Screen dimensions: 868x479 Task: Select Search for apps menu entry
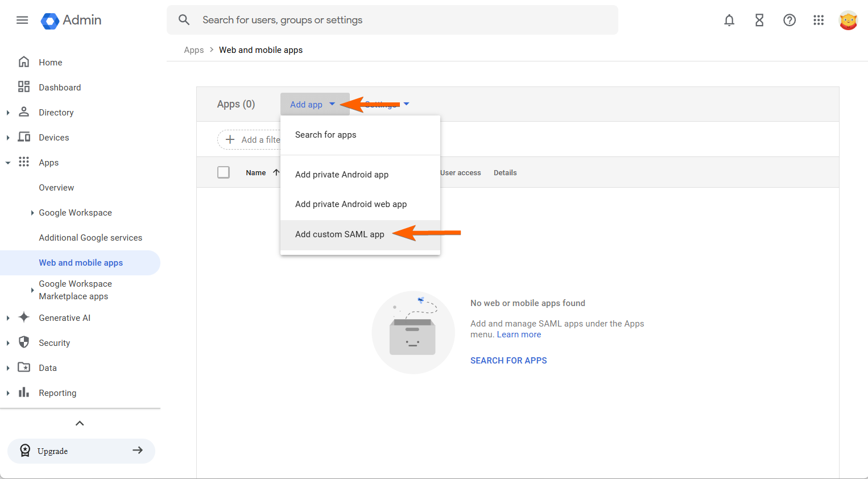(x=325, y=135)
